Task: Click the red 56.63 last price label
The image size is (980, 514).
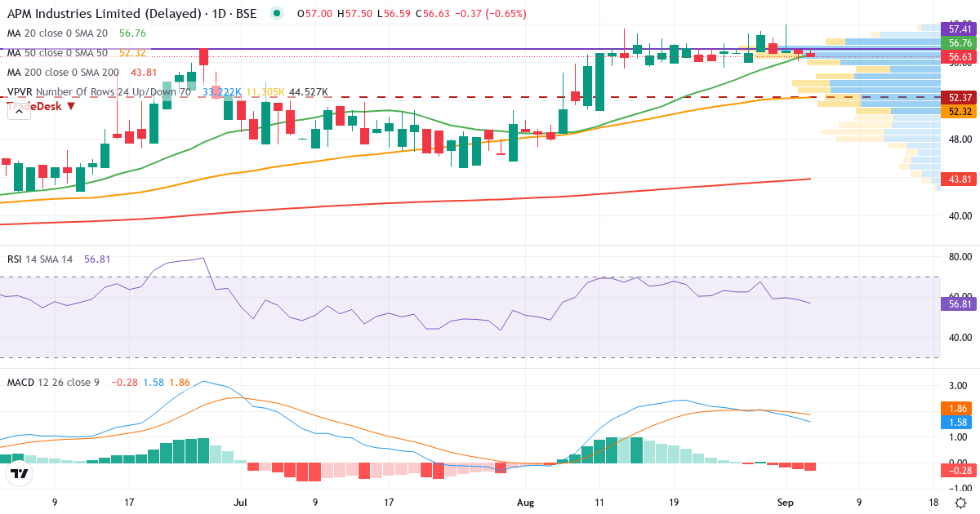Action: point(959,56)
